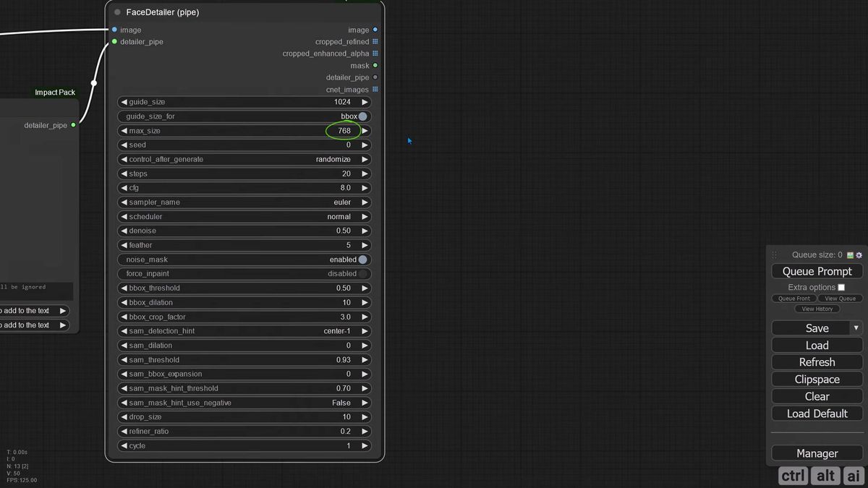Click bbox_crop_factor value 3.0
Screen dimensions: 868x488
[345, 317]
